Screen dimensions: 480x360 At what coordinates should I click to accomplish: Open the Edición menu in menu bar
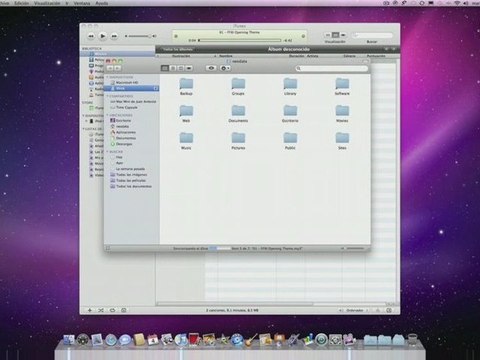(22, 3)
